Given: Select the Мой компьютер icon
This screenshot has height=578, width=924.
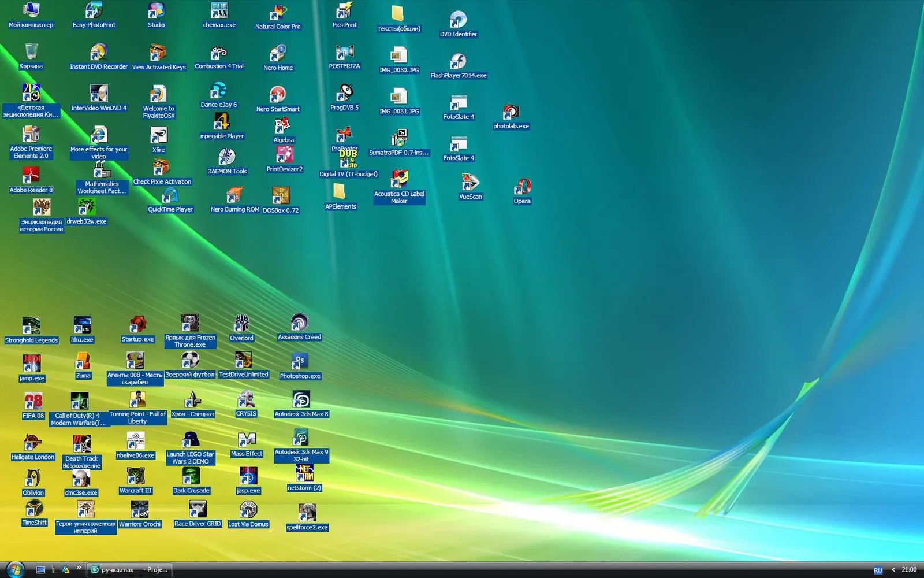Looking at the screenshot, I should coord(31,16).
